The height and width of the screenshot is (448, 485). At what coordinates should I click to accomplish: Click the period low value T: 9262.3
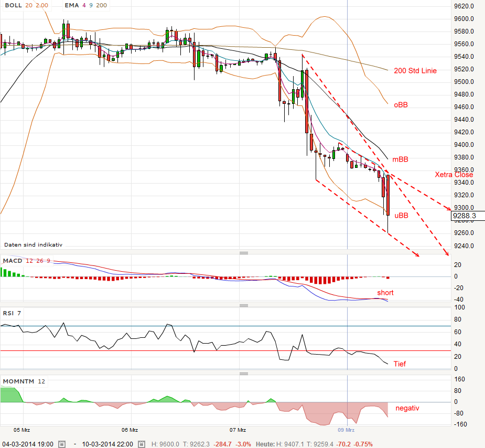click(196, 444)
